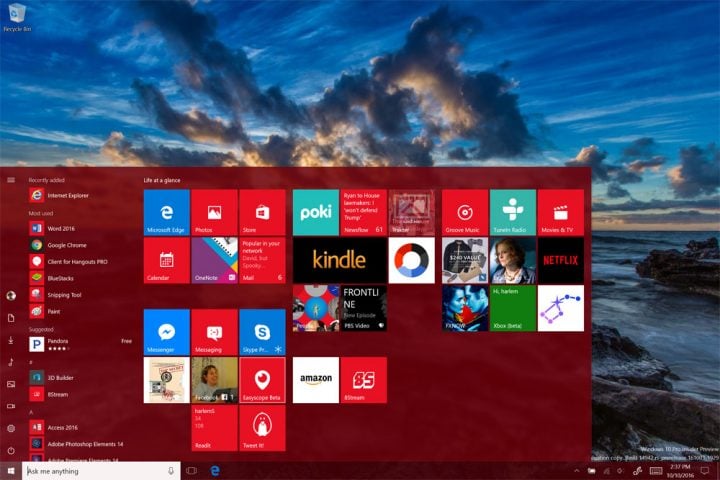Viewport: 720px width, 480px height.
Task: Select the suggested Pandora app
Action: (81, 344)
